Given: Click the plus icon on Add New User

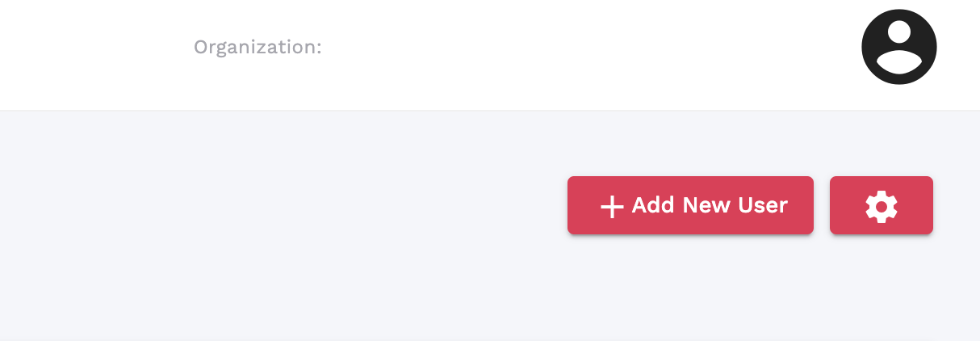Looking at the screenshot, I should [612, 207].
